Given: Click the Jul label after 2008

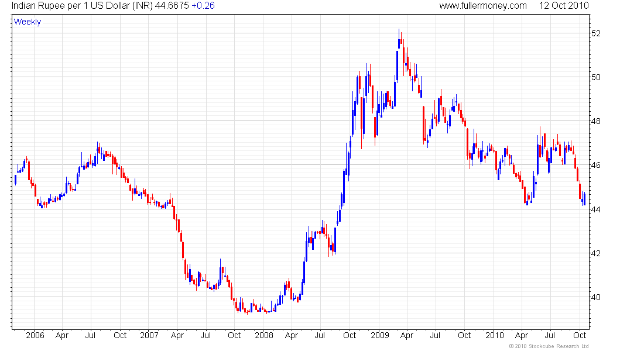Looking at the screenshot, I should point(320,335).
